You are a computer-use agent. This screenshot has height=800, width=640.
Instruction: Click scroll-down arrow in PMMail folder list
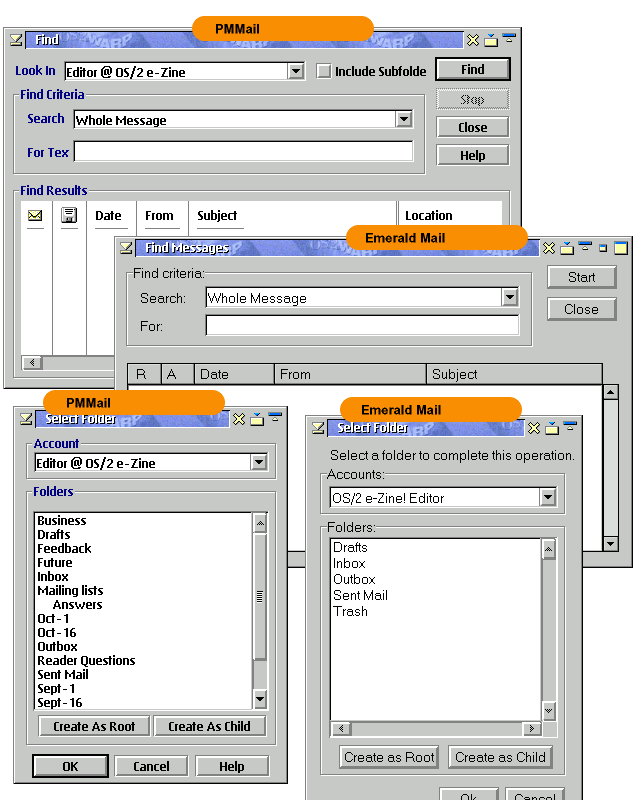tap(260, 699)
